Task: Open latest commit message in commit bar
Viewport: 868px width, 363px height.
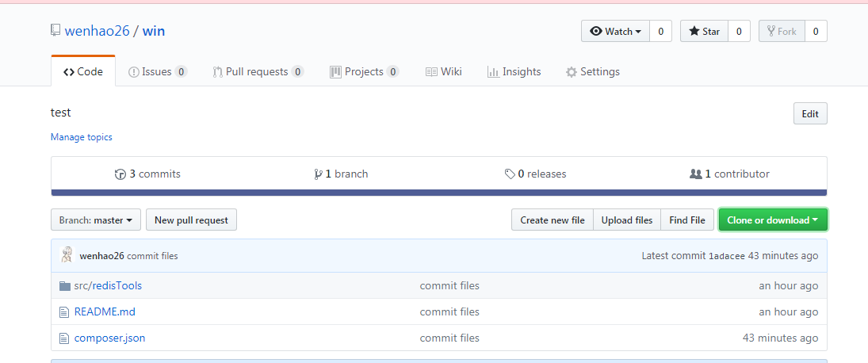Action: pos(152,256)
